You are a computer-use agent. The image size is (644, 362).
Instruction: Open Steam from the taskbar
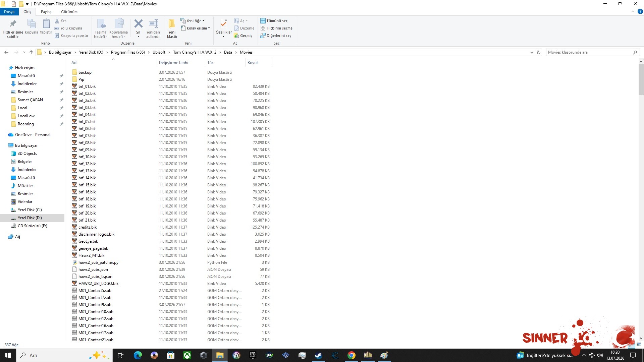(318, 355)
